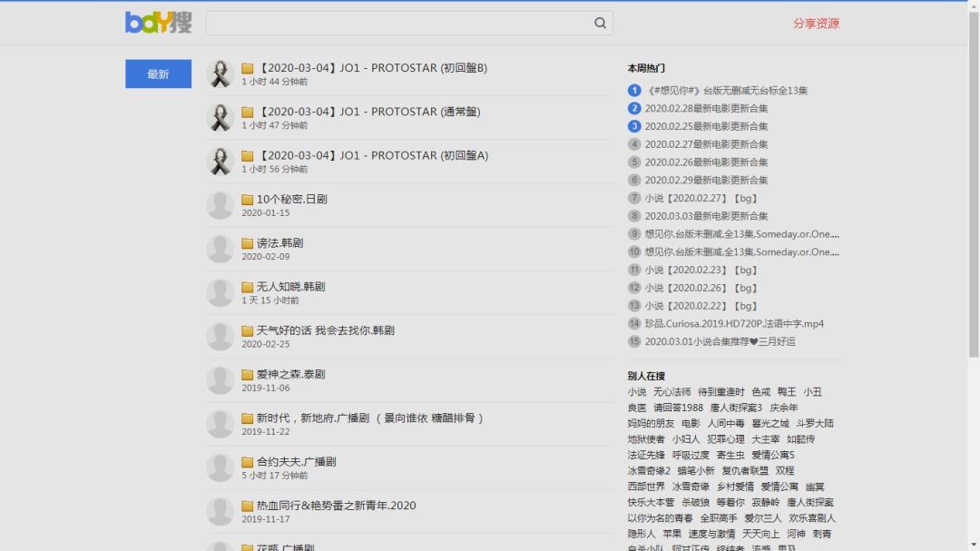Focus the search input field
This screenshot has height=551, width=980.
399,24
